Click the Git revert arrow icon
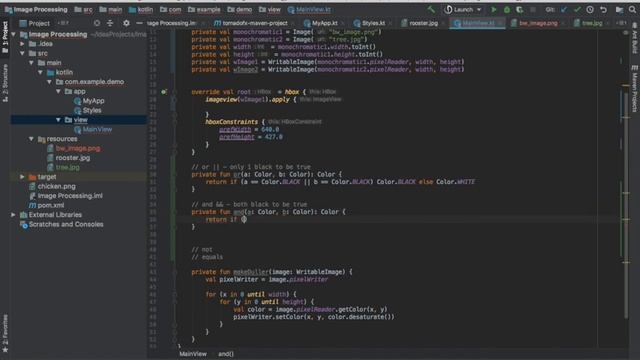 pos(603,9)
